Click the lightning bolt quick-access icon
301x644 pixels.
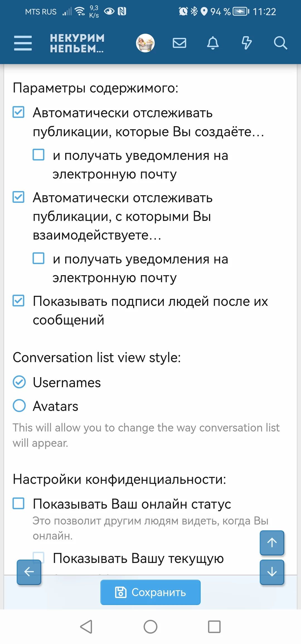point(246,43)
